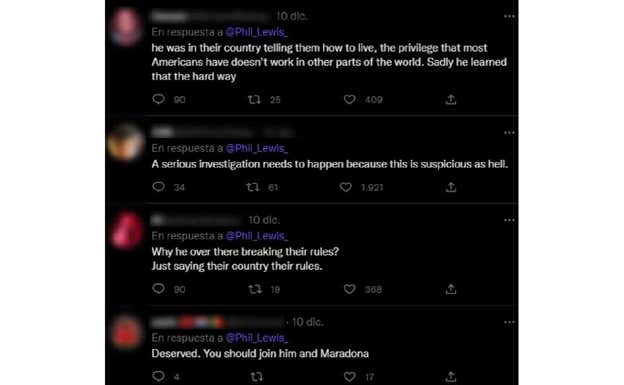The width and height of the screenshot is (624, 385).
Task: Reply to the 'serious investigation' tweet
Action: point(158,186)
